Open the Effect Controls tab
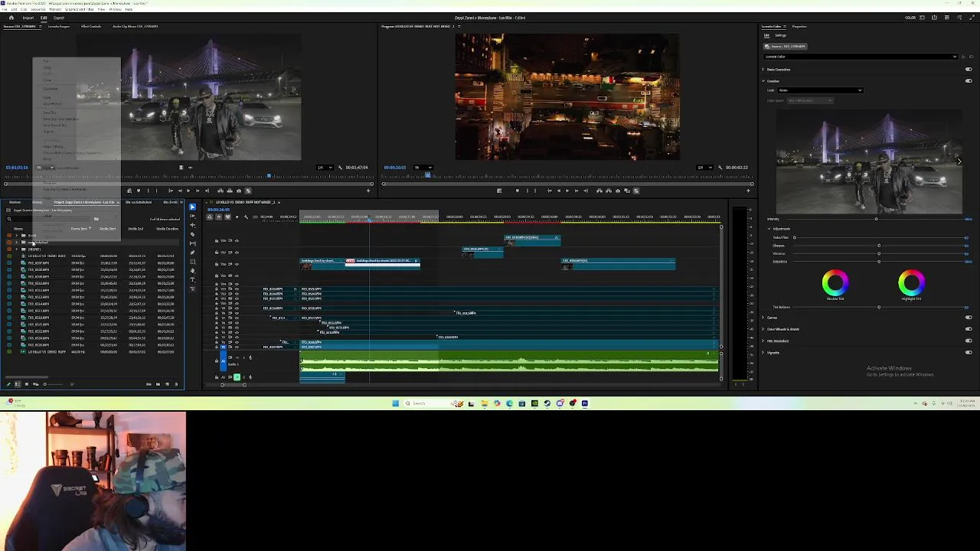 (91, 27)
